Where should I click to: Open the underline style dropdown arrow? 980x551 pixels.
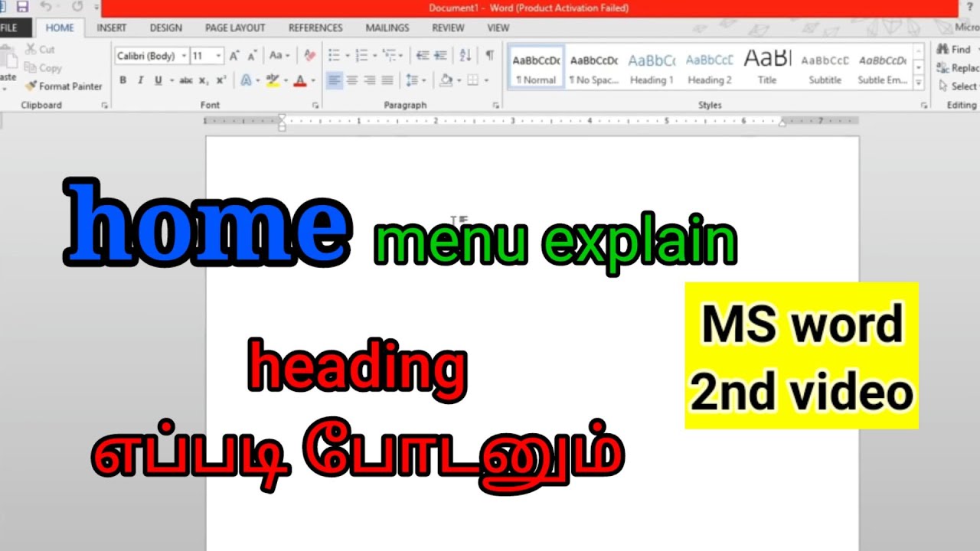tap(171, 80)
